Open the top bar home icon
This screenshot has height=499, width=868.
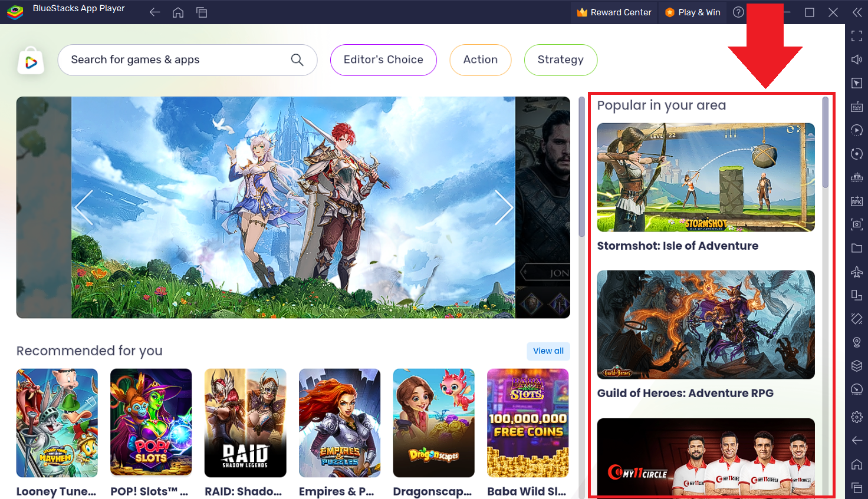[x=178, y=12]
